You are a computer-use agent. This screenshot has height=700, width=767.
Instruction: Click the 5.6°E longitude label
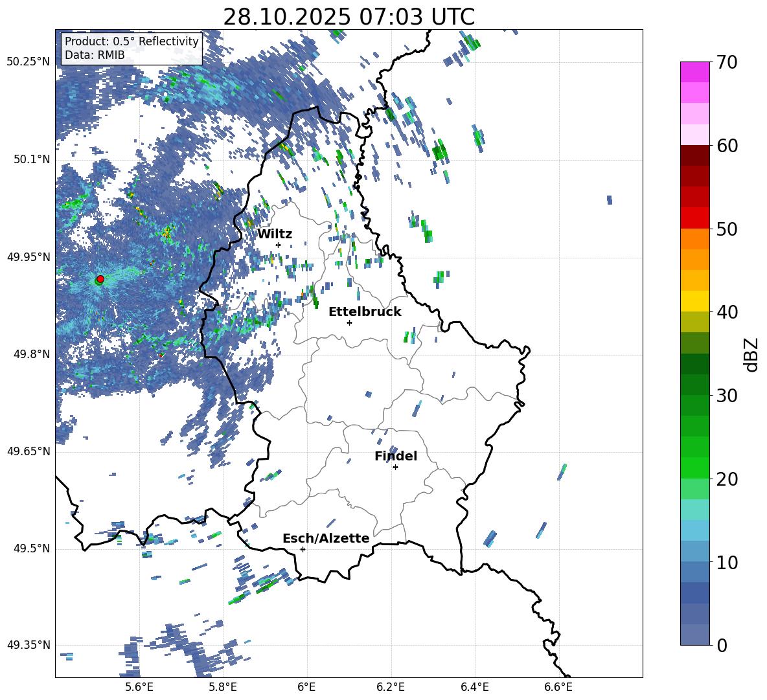point(139,687)
